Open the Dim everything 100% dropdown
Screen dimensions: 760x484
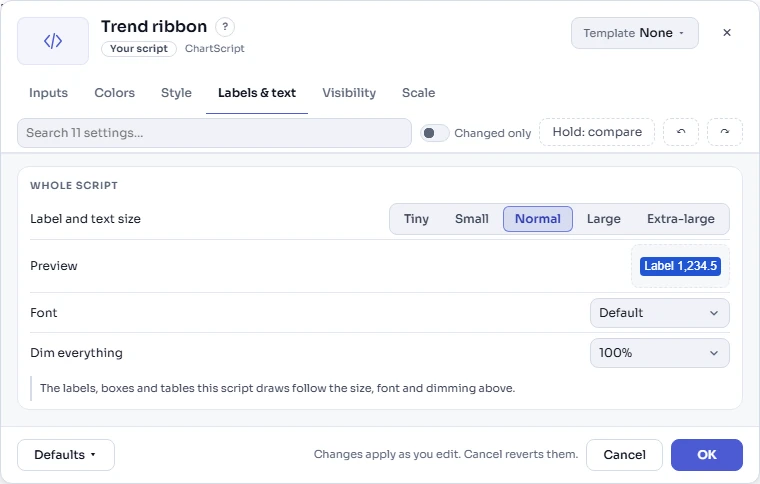pyautogui.click(x=659, y=353)
